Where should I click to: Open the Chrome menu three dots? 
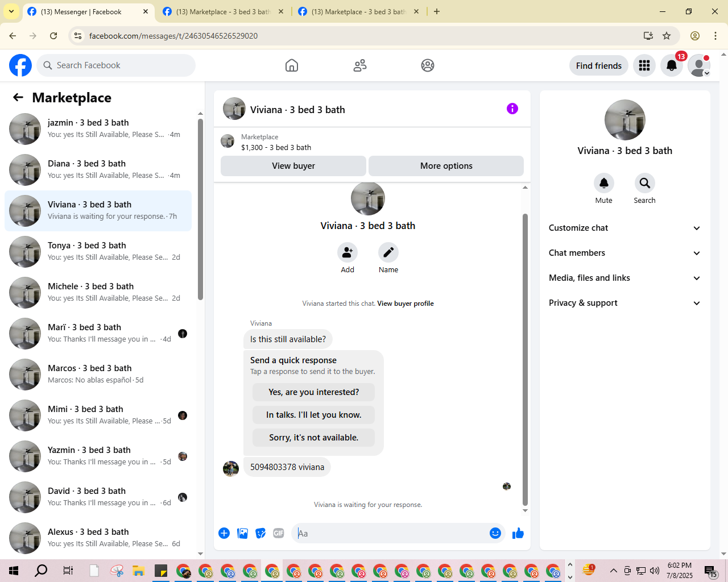click(715, 36)
